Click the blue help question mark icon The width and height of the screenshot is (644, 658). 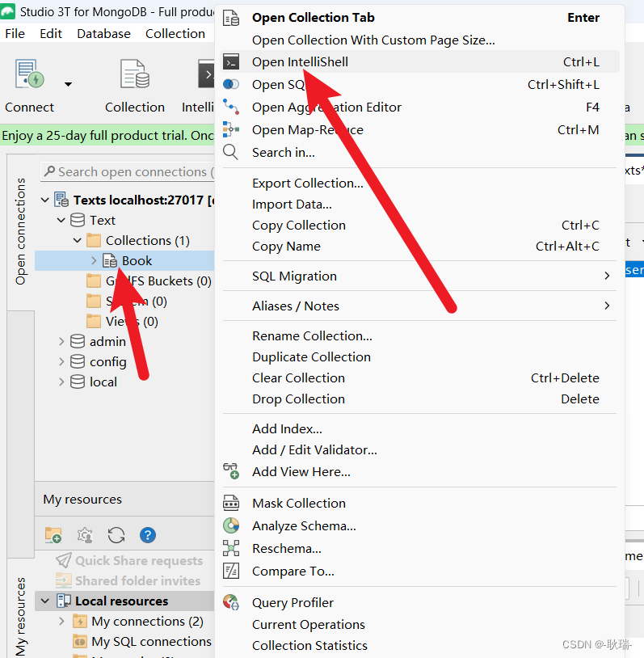coord(148,535)
